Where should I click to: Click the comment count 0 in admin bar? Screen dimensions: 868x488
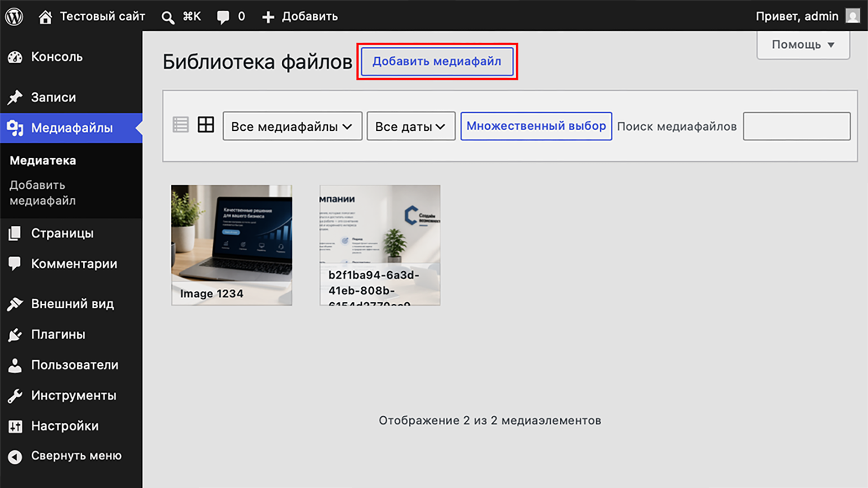coord(241,16)
